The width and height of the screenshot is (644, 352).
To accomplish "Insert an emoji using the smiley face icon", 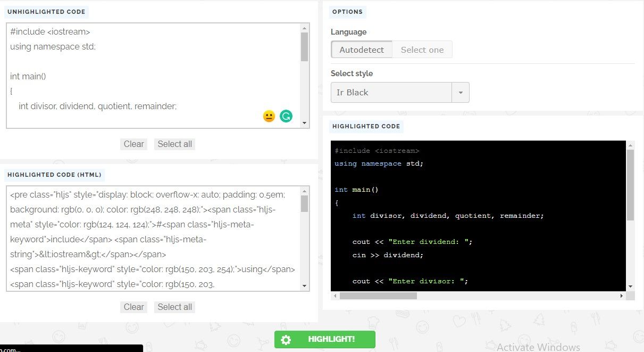I will (269, 116).
